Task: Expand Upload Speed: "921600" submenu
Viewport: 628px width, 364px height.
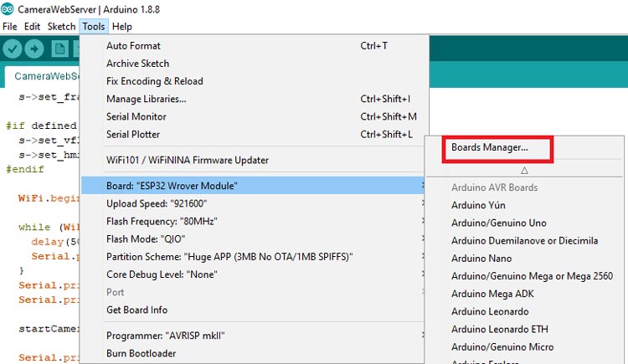Action: tap(253, 203)
